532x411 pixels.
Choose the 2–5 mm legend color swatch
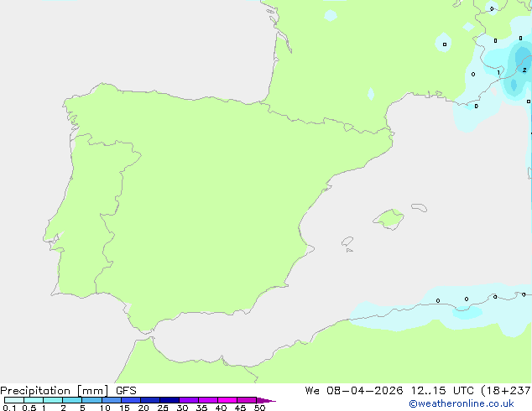pyautogui.click(x=72, y=400)
